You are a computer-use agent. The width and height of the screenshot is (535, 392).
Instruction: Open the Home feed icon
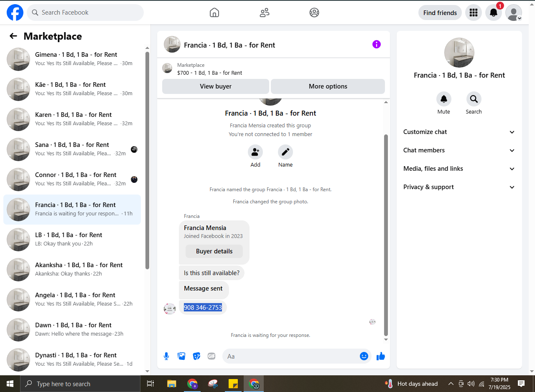214,13
